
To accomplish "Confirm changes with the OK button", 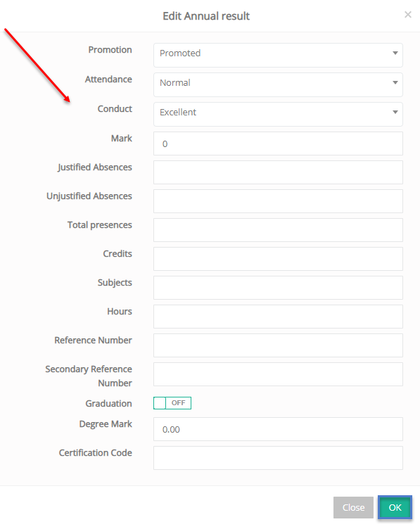I will coord(395,507).
